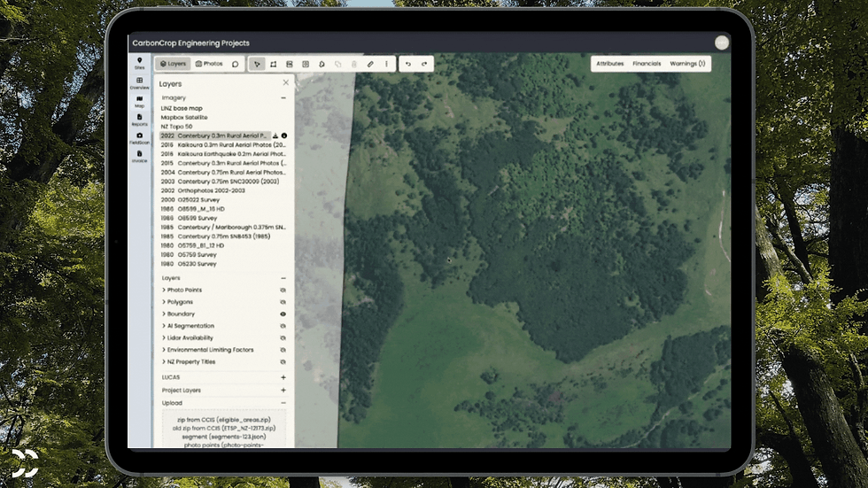Open the Warnings (1) tab

687,64
